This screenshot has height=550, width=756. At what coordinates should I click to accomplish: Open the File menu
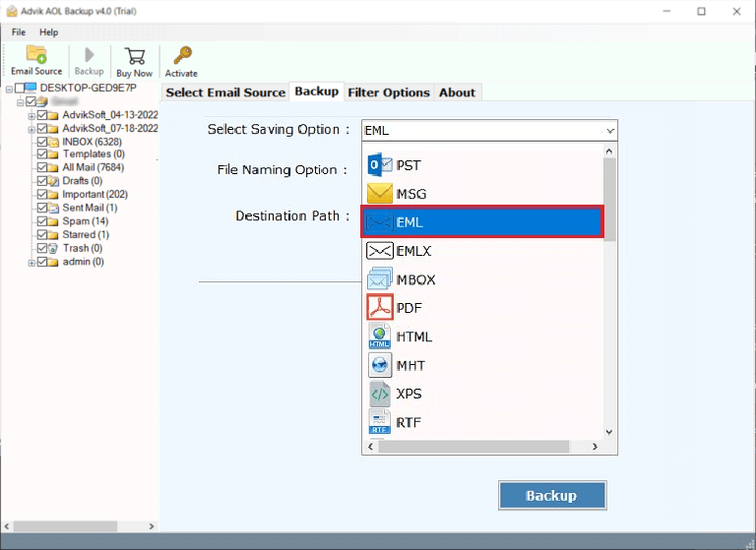coord(19,32)
